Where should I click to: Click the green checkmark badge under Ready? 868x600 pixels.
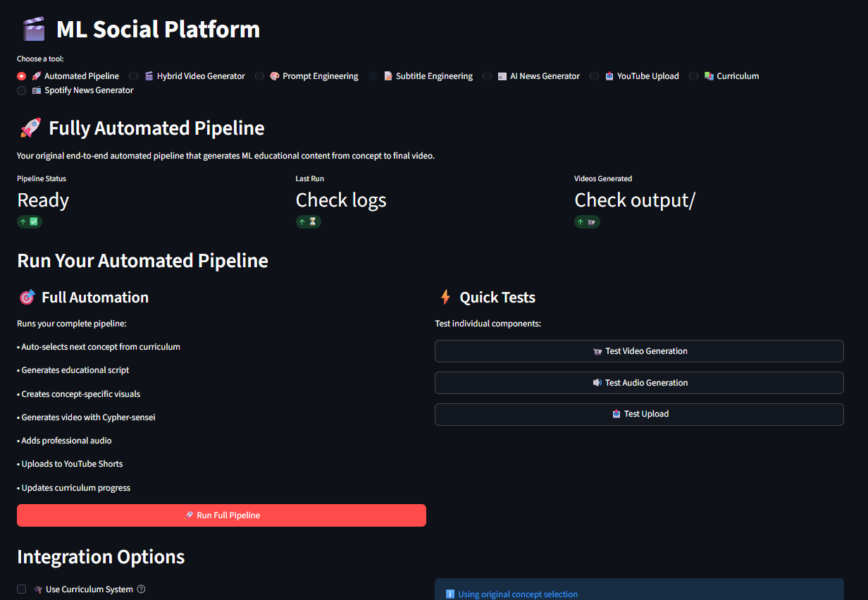coord(30,221)
